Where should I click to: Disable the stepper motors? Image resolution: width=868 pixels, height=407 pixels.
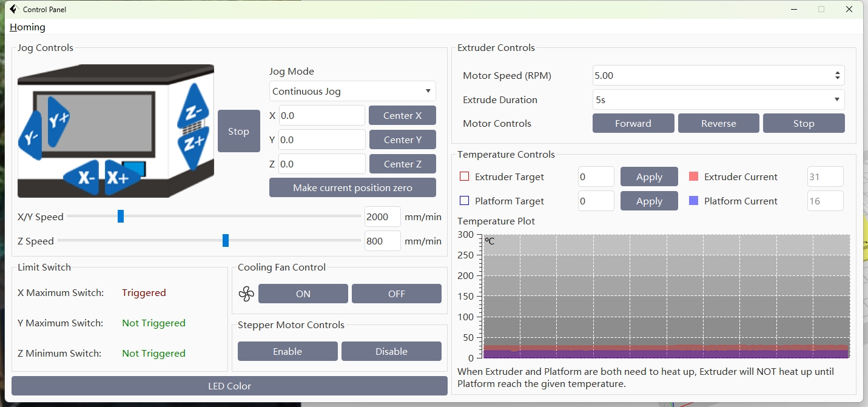click(x=391, y=351)
